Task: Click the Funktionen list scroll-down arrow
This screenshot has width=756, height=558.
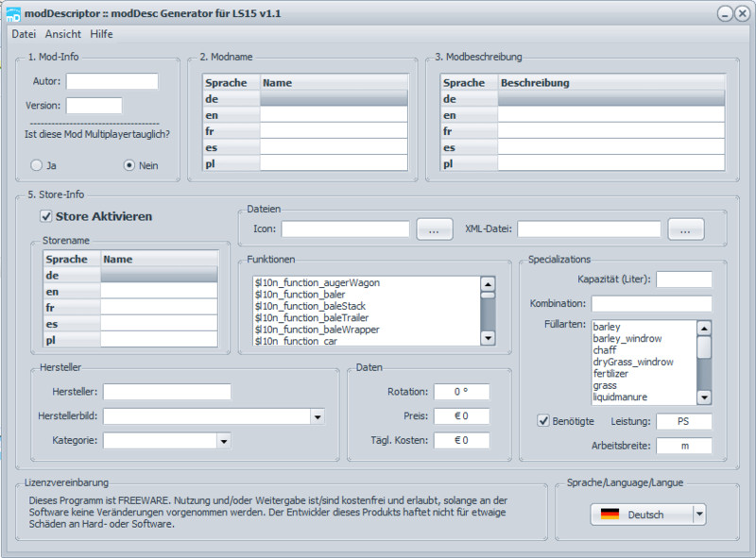Action: click(x=488, y=337)
